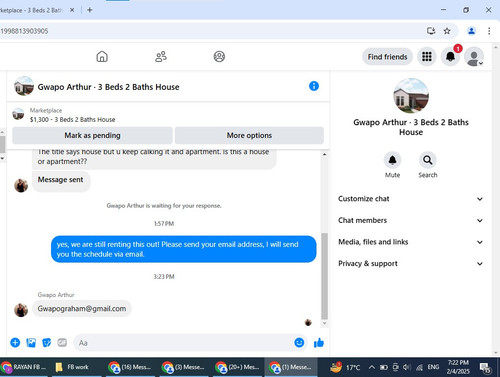Click Gwapo Arthur avatar beside email message
Viewport: 500px width, 377px height.
coord(21,310)
